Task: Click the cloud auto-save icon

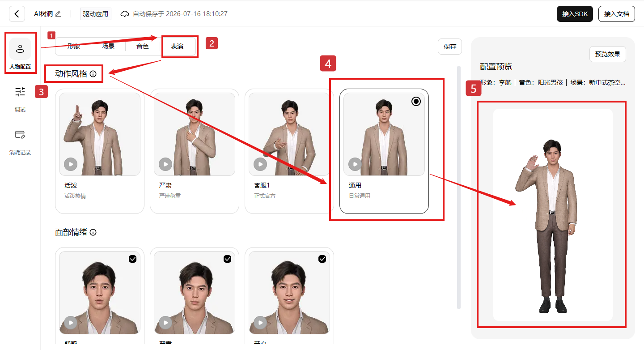Action: [x=125, y=14]
